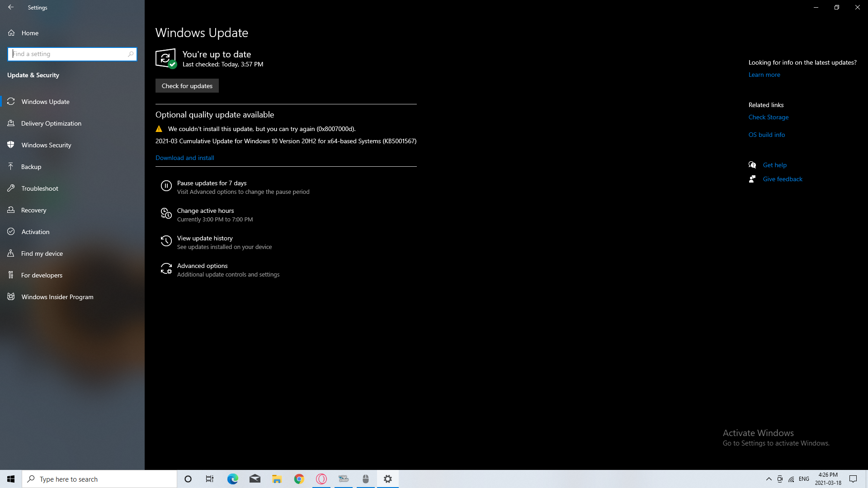Open the notification Action Center

pyautogui.click(x=853, y=479)
